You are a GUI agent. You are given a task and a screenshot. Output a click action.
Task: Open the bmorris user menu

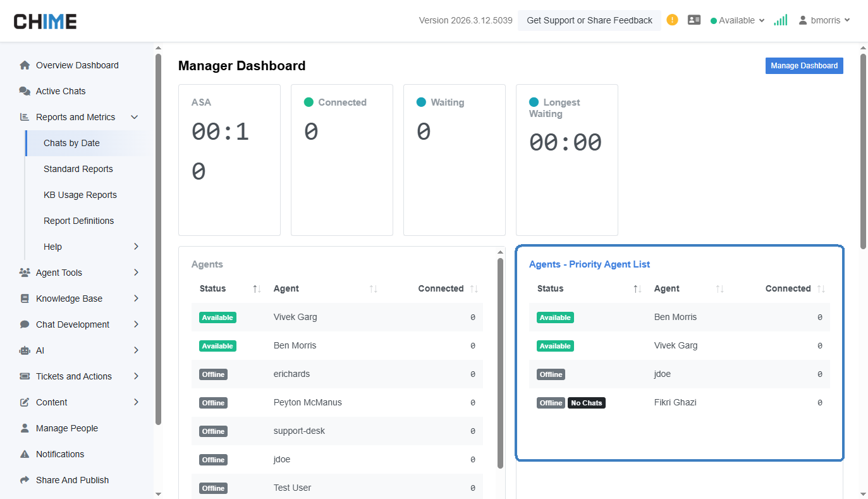tap(824, 20)
